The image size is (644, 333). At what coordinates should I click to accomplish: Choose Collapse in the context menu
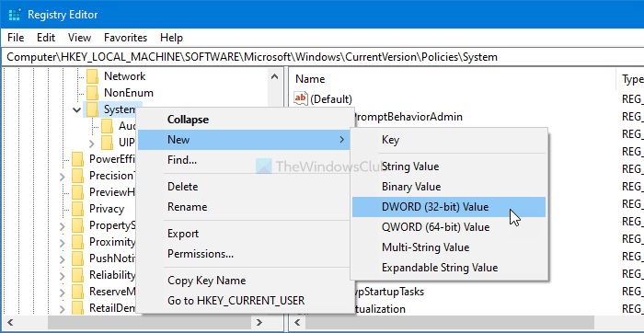[245, 120]
